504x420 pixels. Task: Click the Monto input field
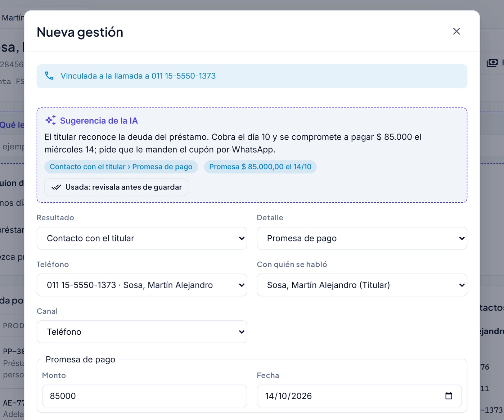coord(144,396)
